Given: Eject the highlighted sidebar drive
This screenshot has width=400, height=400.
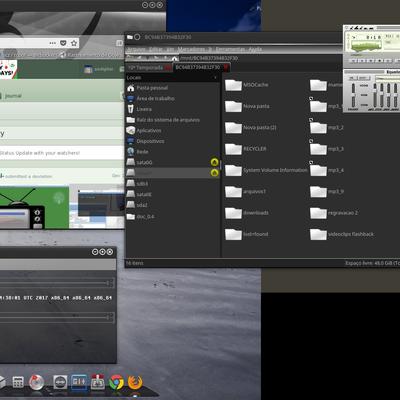Looking at the screenshot, I should (x=214, y=173).
